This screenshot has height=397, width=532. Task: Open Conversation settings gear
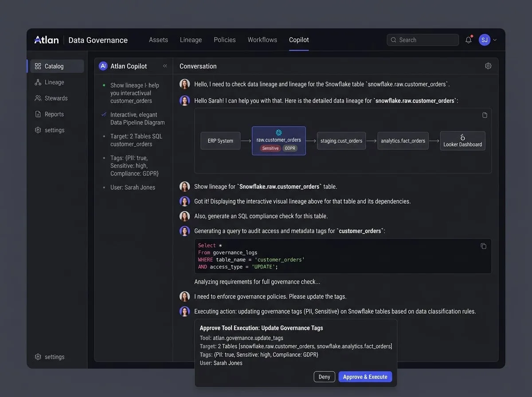pyautogui.click(x=488, y=66)
